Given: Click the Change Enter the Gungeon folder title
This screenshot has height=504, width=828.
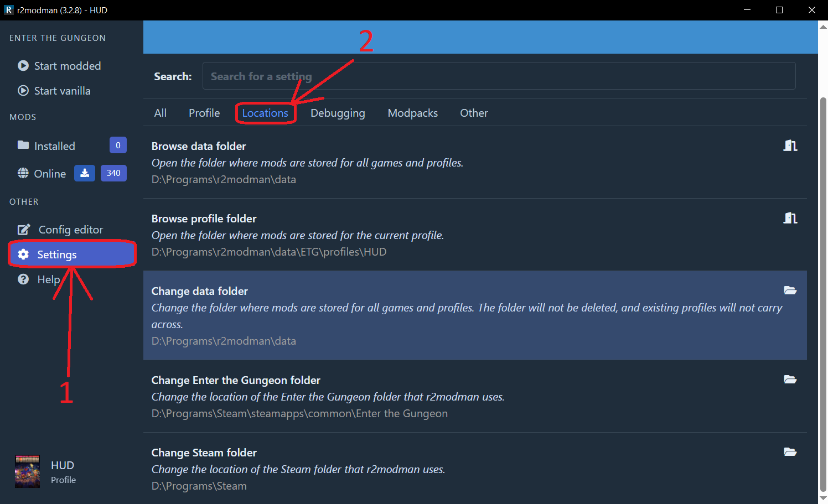Looking at the screenshot, I should (236, 380).
